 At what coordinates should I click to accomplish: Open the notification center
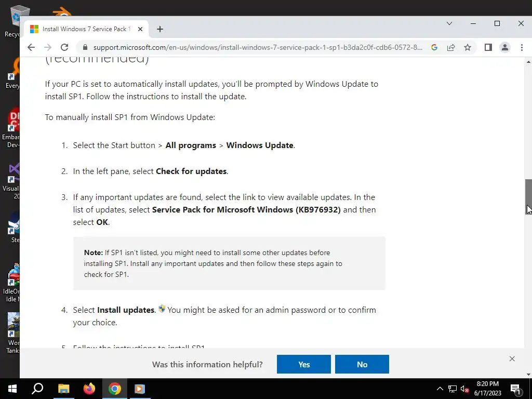515,389
